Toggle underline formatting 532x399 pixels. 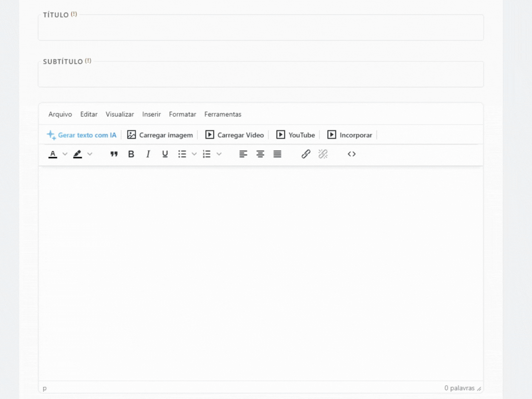(x=165, y=154)
